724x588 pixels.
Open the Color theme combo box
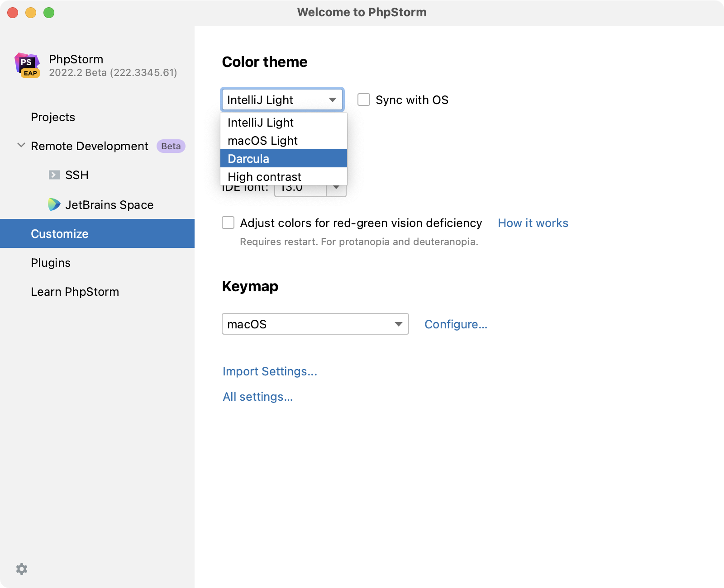coord(282,100)
